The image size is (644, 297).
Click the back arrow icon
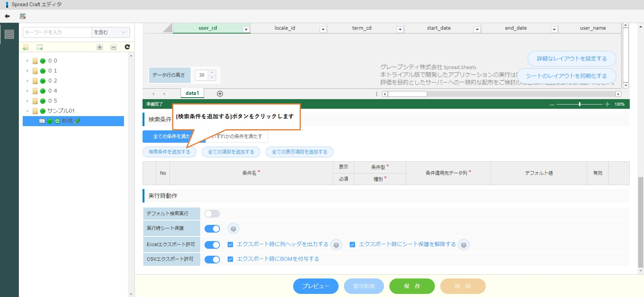point(7,16)
